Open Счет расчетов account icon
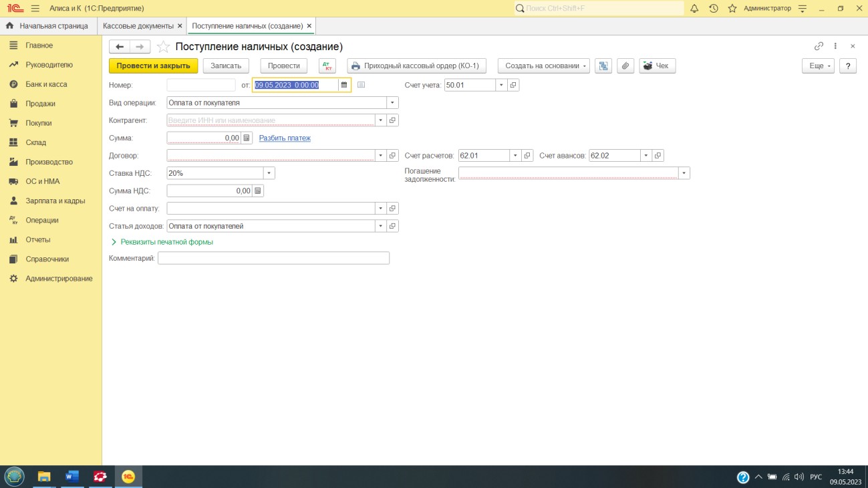868x488 pixels. click(527, 155)
